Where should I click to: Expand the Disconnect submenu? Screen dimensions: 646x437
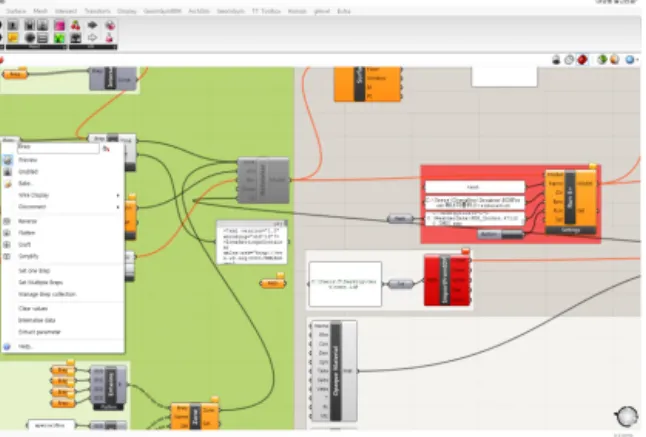63,207
